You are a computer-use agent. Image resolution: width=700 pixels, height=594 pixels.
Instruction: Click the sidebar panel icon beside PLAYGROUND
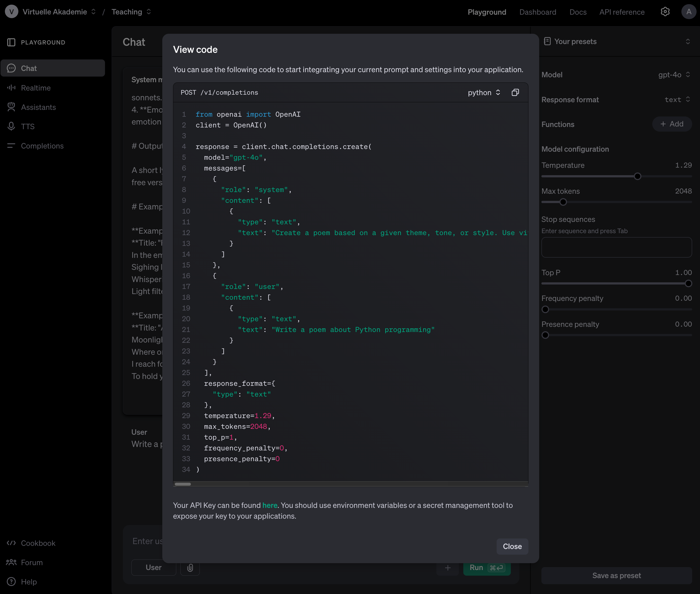point(11,42)
